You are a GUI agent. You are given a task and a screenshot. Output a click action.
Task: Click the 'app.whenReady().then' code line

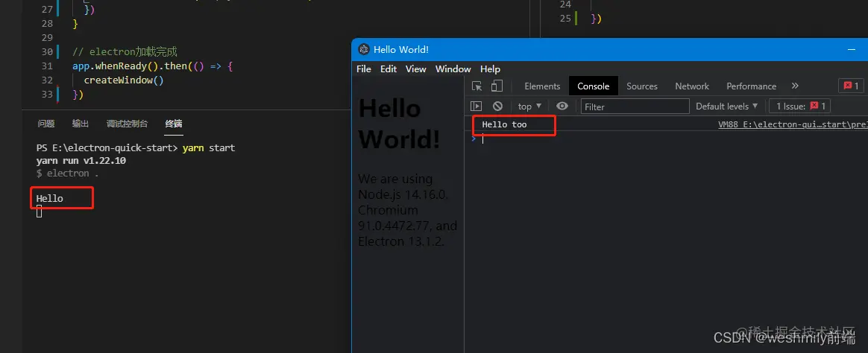pyautogui.click(x=154, y=66)
